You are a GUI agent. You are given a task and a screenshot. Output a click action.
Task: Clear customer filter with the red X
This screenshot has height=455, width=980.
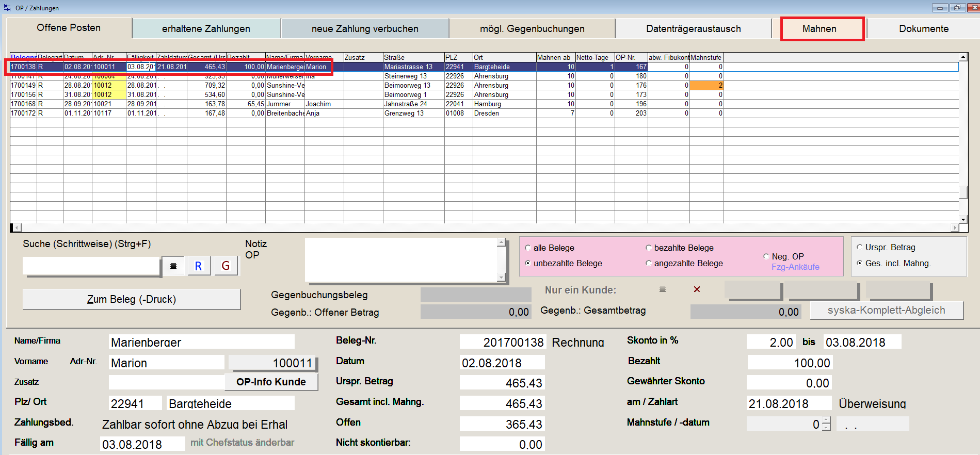click(697, 289)
